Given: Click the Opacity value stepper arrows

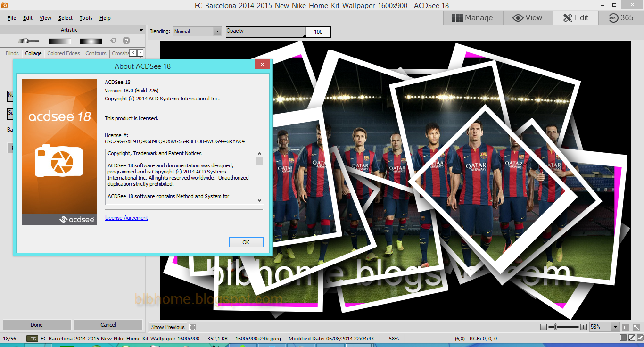Looking at the screenshot, I should point(327,32).
